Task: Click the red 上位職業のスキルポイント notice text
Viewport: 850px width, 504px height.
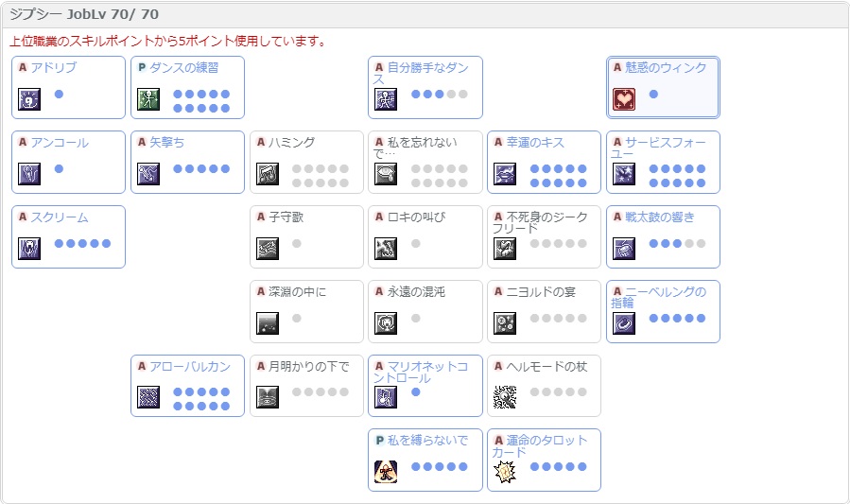Action: click(168, 42)
